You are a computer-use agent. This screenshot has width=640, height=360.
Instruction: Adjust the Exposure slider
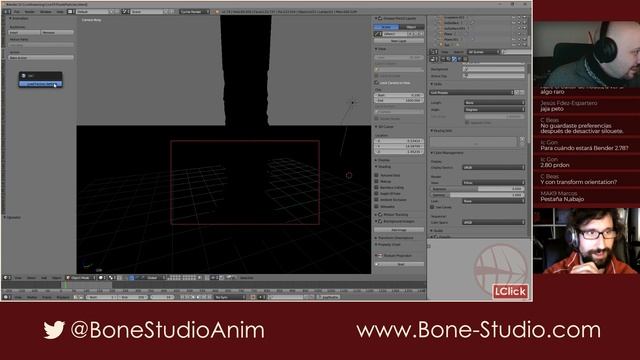[x=477, y=189]
